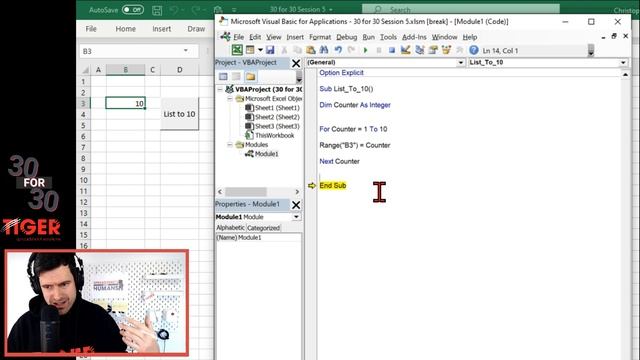This screenshot has height=360, width=640.
Task: Open the Window menu
Action: click(x=444, y=37)
